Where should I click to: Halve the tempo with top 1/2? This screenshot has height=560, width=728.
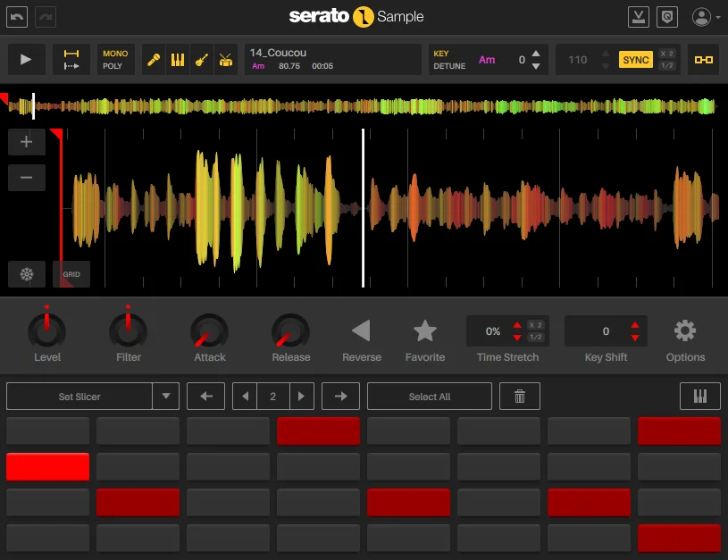(666, 65)
